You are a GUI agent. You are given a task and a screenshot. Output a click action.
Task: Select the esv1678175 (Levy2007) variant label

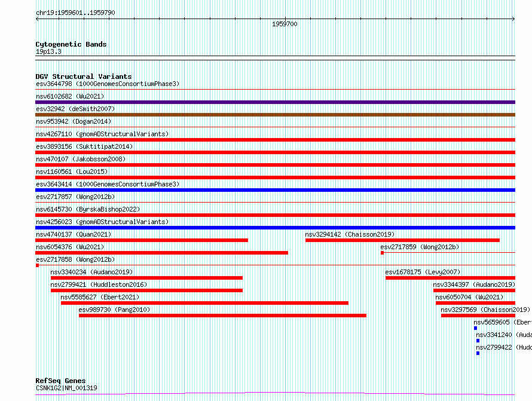point(423,272)
